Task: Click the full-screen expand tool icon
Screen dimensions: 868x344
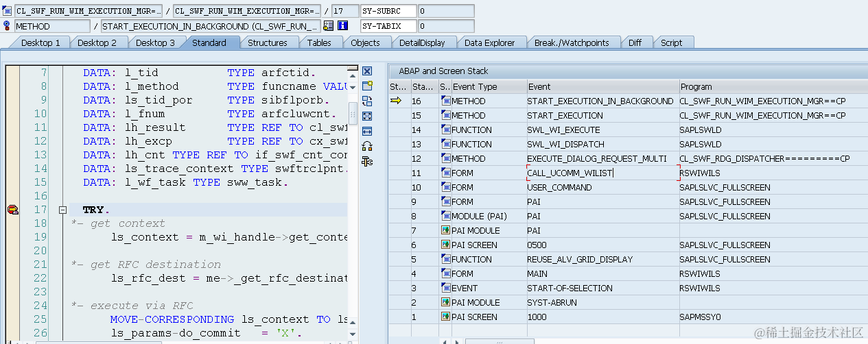Action: point(367,116)
